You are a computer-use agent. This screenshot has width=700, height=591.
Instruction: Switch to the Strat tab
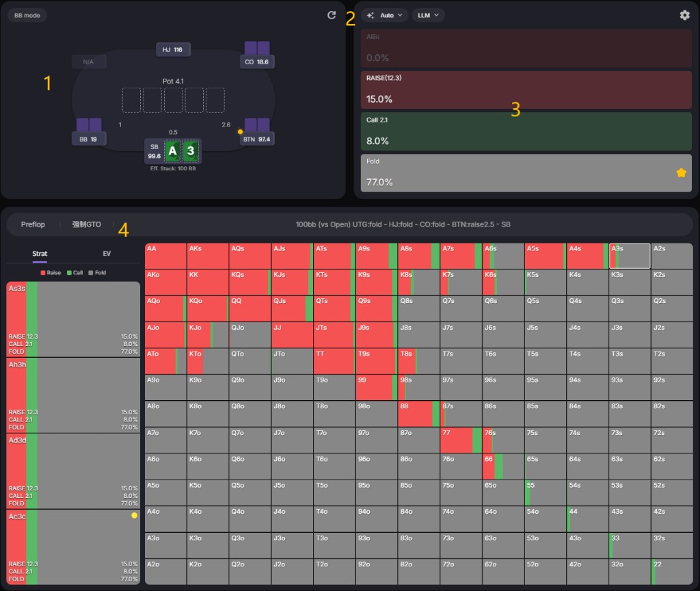pyautogui.click(x=40, y=253)
